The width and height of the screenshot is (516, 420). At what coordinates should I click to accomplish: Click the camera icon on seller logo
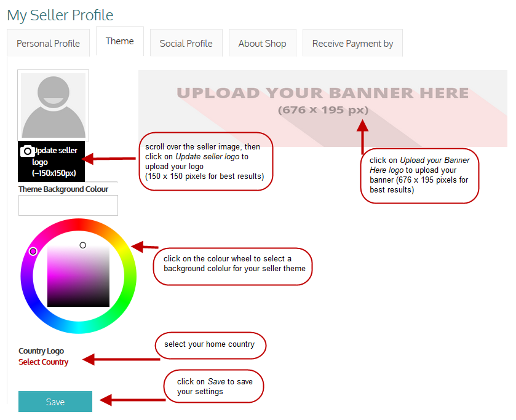coord(26,151)
